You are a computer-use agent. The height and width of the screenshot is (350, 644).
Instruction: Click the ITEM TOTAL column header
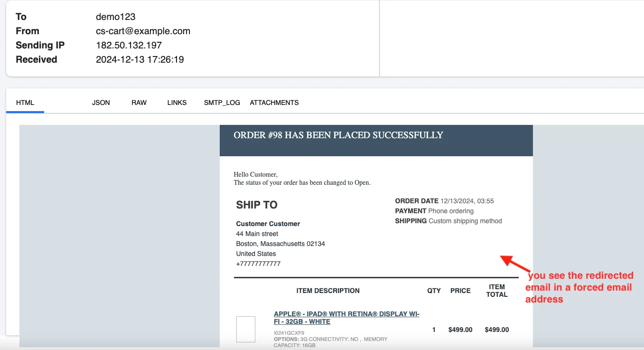[x=497, y=291]
